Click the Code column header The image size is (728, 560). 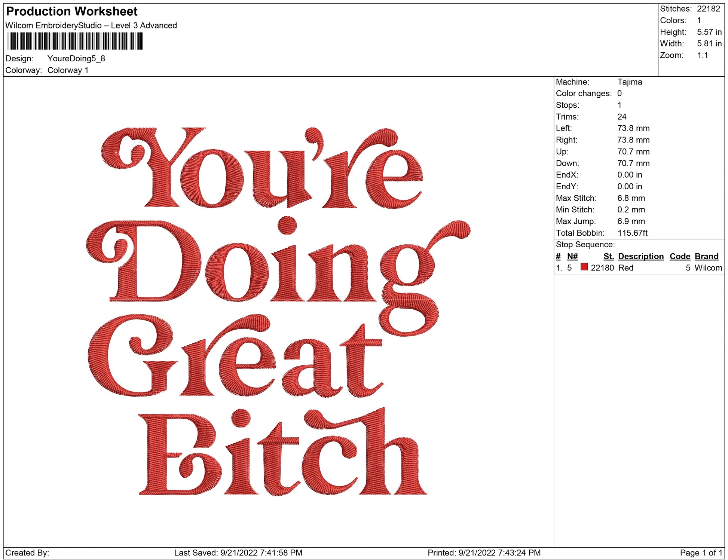click(679, 256)
